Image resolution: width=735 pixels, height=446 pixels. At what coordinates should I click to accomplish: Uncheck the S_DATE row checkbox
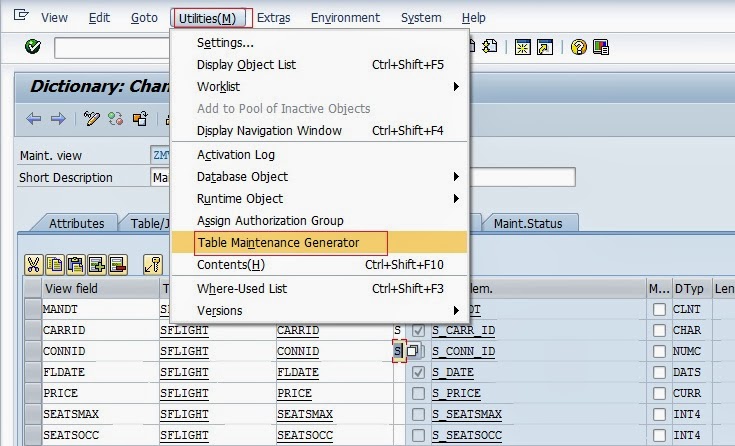click(x=418, y=372)
